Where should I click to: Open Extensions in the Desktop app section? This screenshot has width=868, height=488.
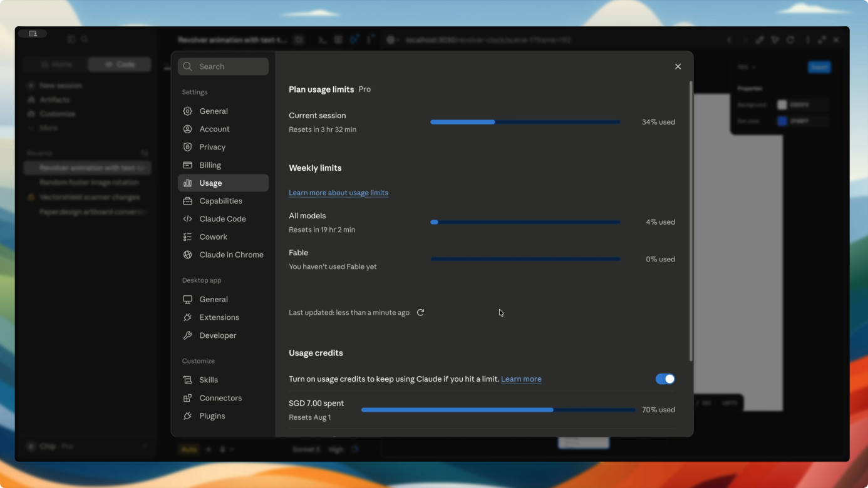pyautogui.click(x=223, y=317)
